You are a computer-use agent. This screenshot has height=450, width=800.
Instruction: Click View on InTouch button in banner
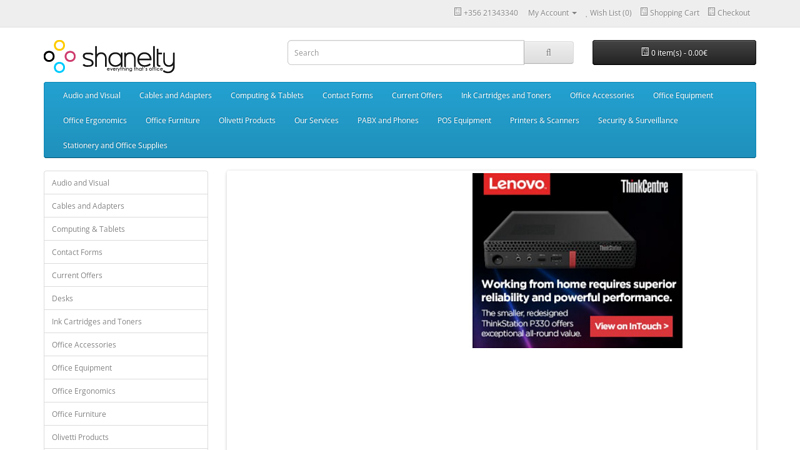(x=631, y=327)
